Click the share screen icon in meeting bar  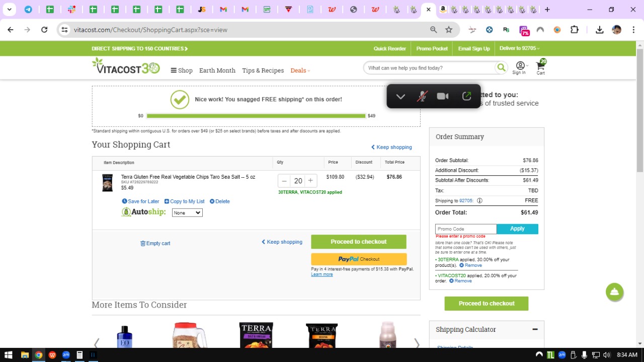pos(466,96)
